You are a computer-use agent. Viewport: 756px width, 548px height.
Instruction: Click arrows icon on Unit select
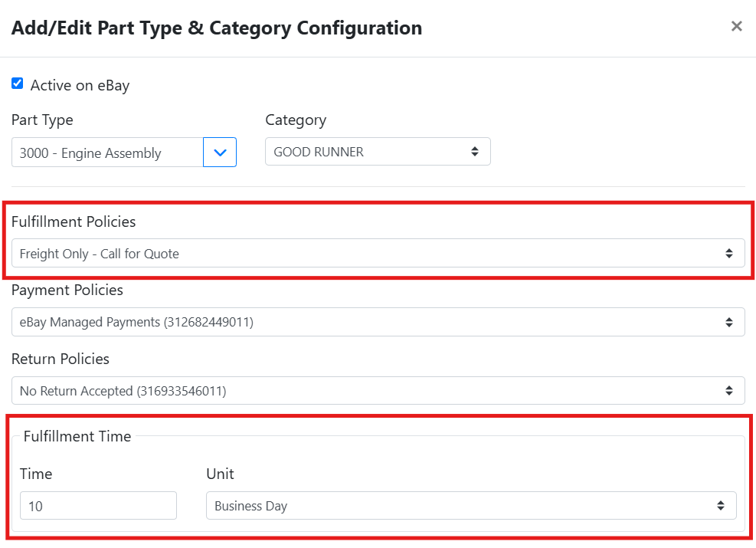720,506
